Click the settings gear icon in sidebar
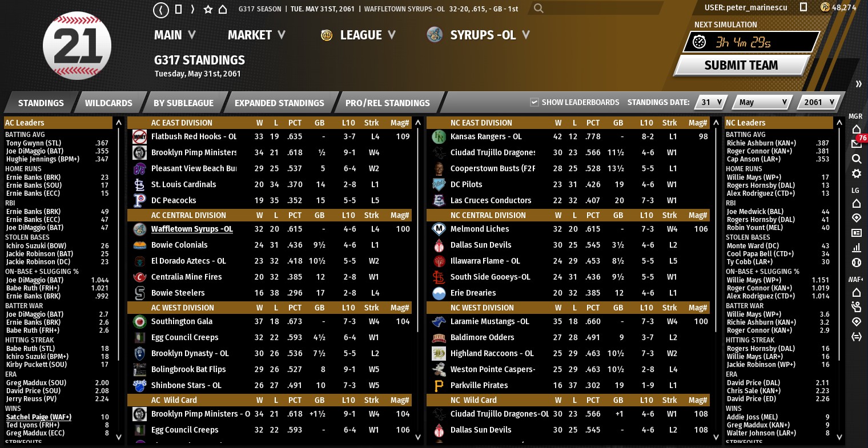868x448 pixels. pos(856,173)
